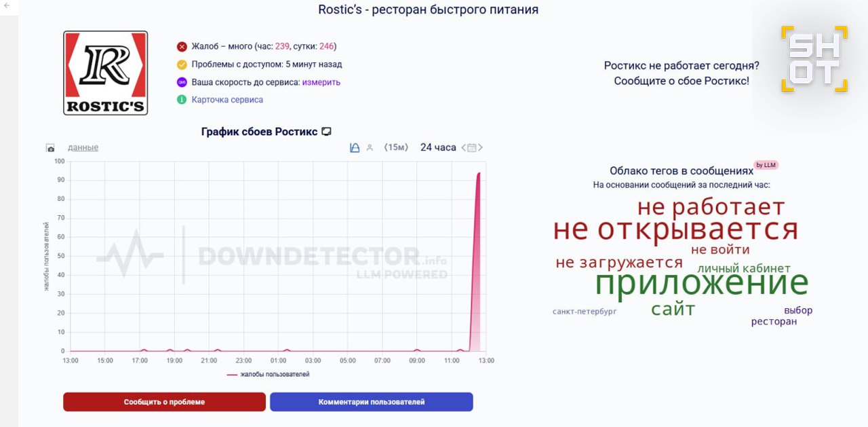The height and width of the screenshot is (427, 868).
Task: Open the 'измерить' speed link
Action: coord(321,82)
